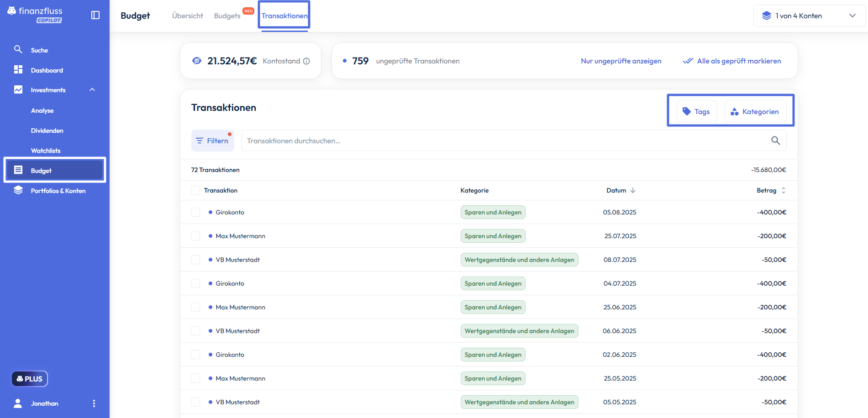Screen dimensions: 868x418
Task: Click 'Nur ungeprüfte anzeigen' link
Action: pyautogui.click(x=621, y=61)
